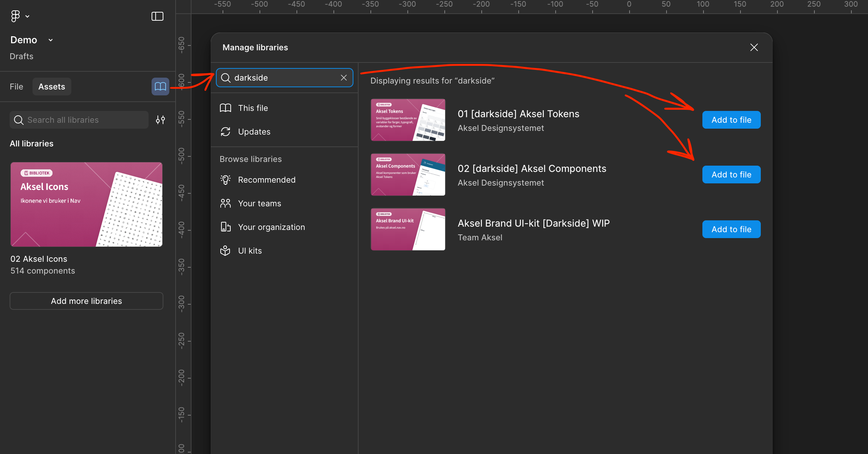This screenshot has width=868, height=454.
Task: Open UI kits libraries
Action: 250,251
